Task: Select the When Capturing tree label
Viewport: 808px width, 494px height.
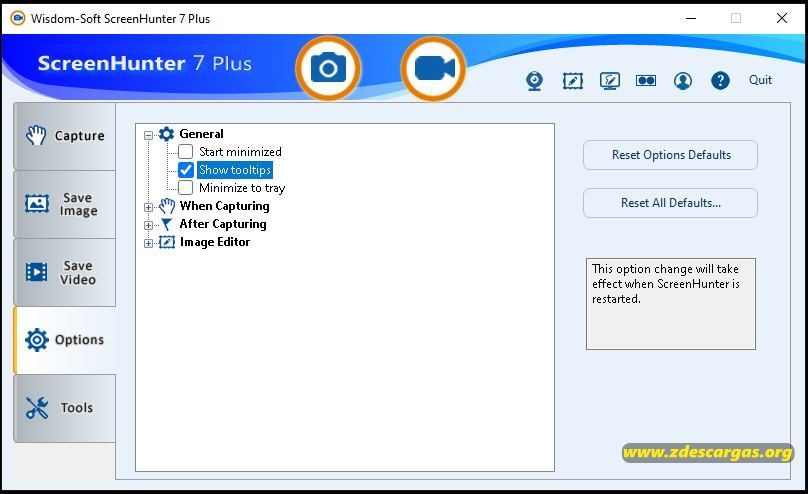Action: [x=225, y=206]
